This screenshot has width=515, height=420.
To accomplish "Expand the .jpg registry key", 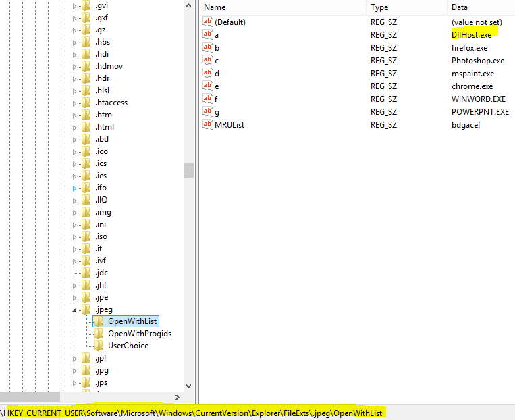I will tap(74, 371).
